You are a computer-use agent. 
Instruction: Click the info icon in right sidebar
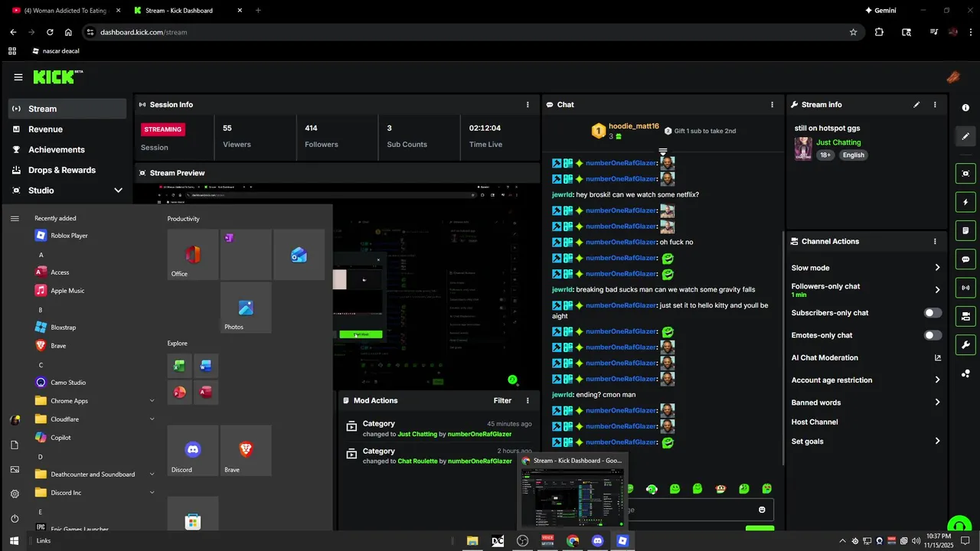pos(965,108)
